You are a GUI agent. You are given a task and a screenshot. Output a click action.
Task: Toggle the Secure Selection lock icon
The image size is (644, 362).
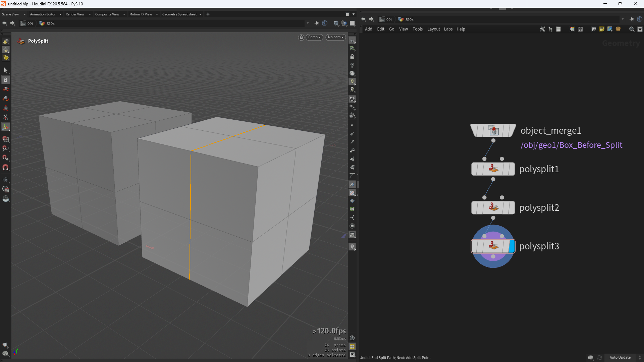5,80
